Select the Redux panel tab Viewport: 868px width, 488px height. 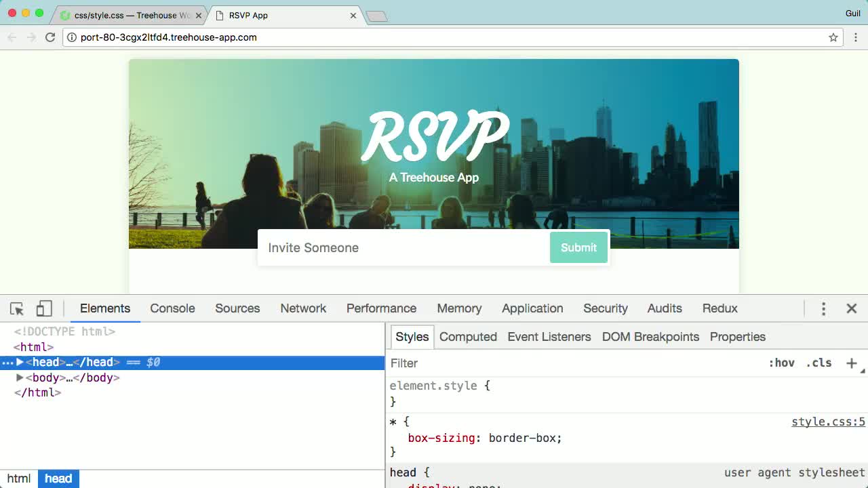(719, 308)
